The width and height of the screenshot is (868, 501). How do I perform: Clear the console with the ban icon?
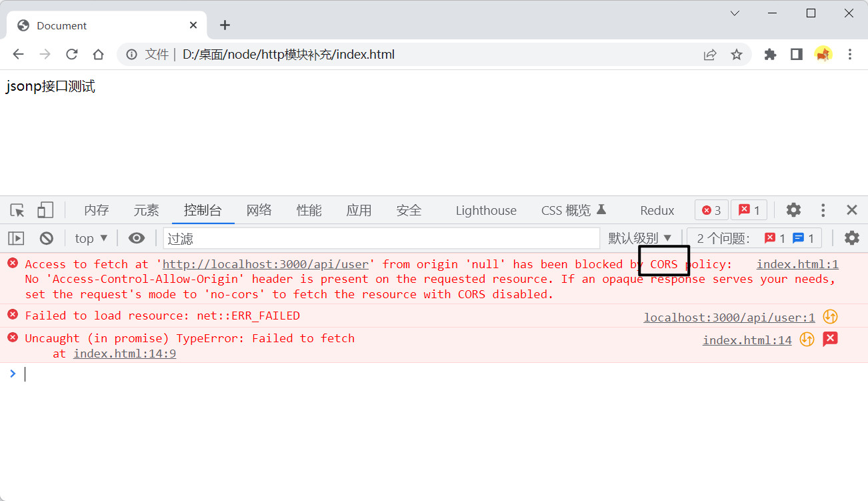point(46,238)
